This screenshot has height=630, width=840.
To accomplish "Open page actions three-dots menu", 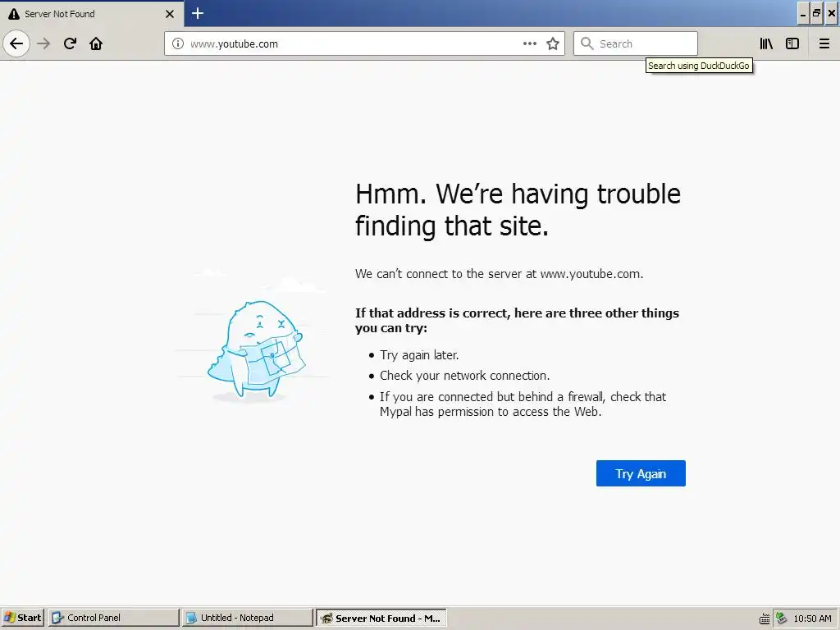I will [x=529, y=43].
